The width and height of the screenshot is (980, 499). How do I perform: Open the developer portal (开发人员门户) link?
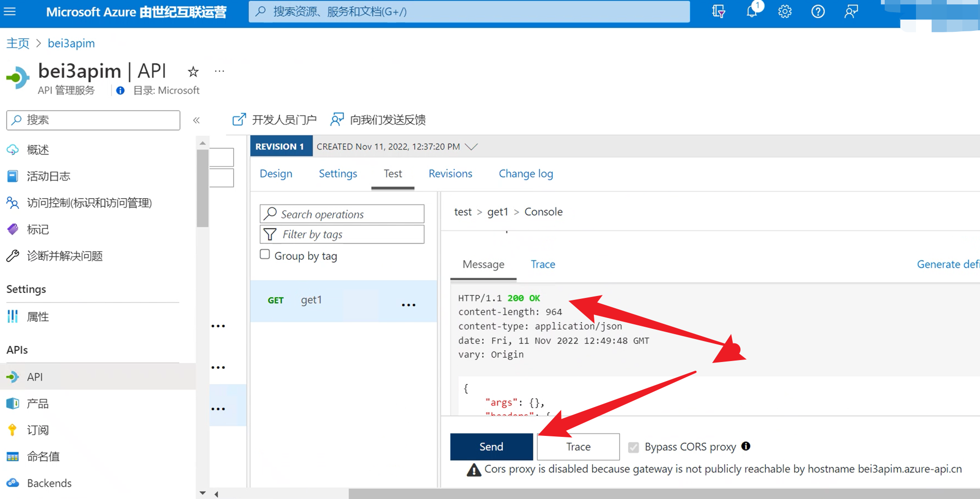pyautogui.click(x=275, y=120)
